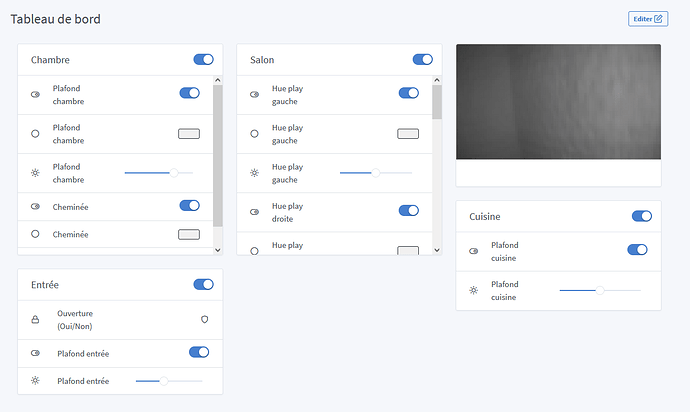This screenshot has height=412, width=690.
Task: Click the Chambre list scrollbar thumb
Action: [217, 156]
